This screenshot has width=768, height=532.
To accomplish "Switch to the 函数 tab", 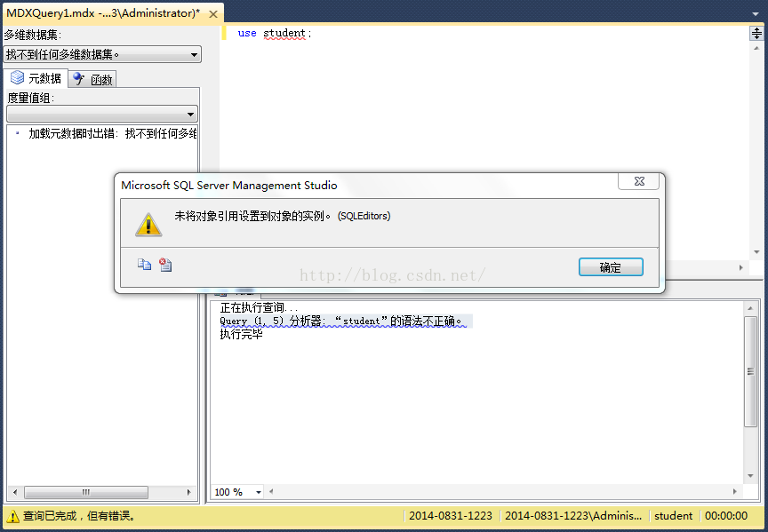I will pyautogui.click(x=92, y=79).
